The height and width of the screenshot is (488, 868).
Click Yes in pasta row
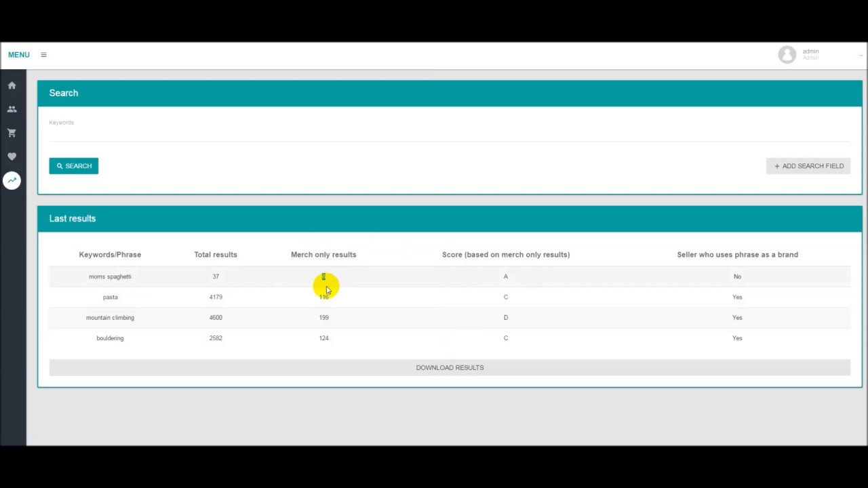pos(737,297)
